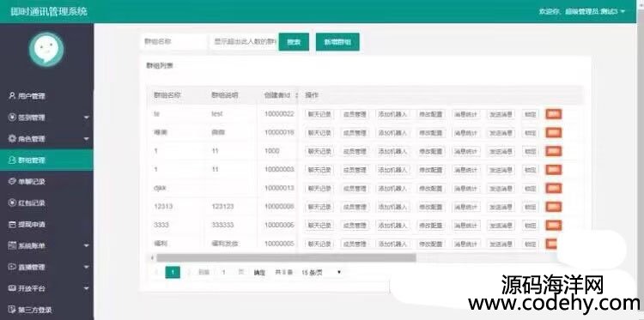644x320 pixels.
Task: Expand the 签到管理 submenu arrow
Action: tap(86, 118)
